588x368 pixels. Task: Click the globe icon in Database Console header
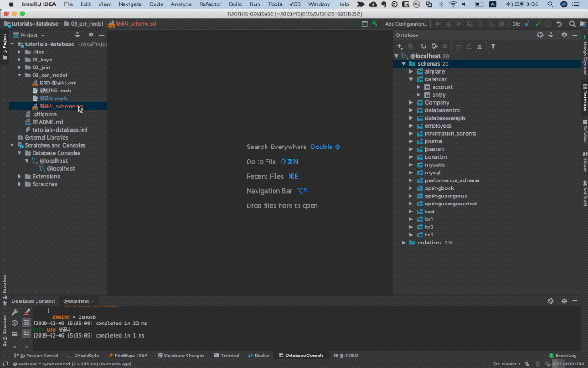(551, 300)
